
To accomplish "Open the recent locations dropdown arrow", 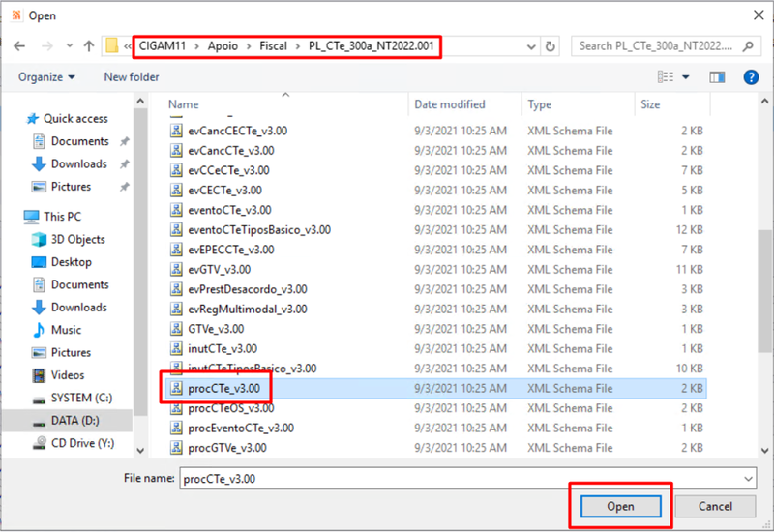I will click(70, 46).
